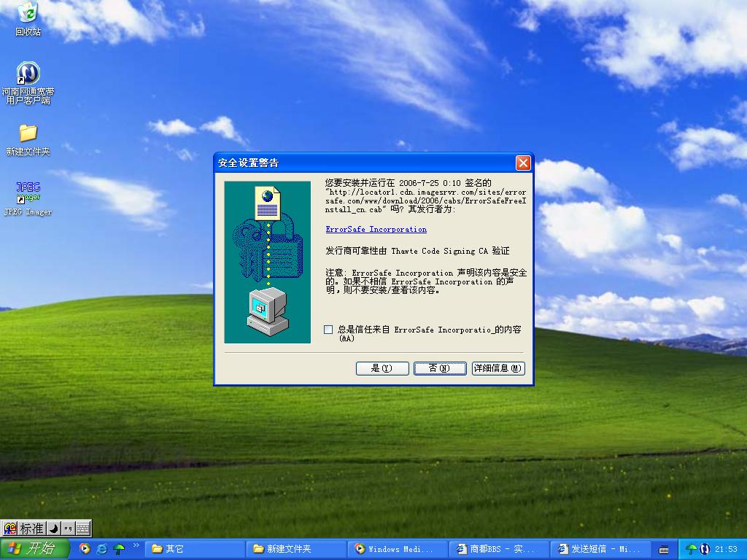Screen dimensions: 747x560
Task: Select the JPEG Imager desktop shortcut
Action: pos(28,198)
